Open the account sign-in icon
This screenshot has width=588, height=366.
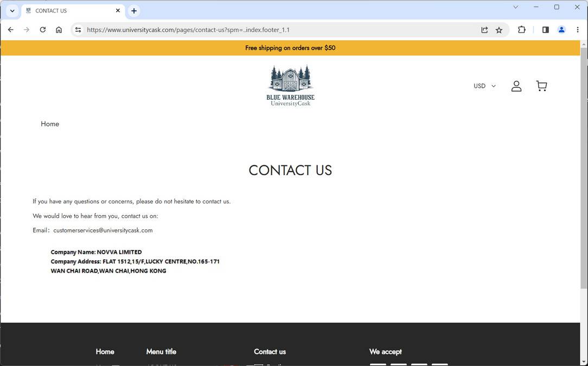pos(516,86)
